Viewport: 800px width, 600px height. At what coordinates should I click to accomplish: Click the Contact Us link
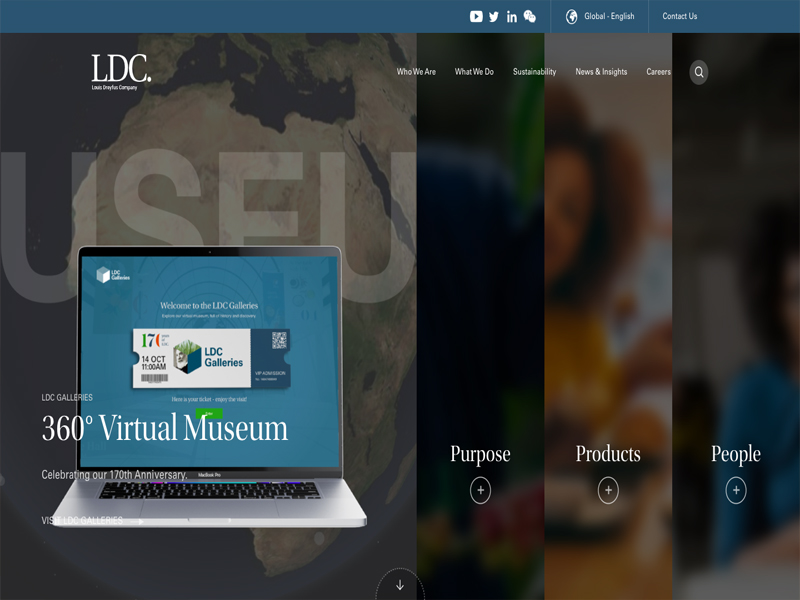(x=680, y=16)
